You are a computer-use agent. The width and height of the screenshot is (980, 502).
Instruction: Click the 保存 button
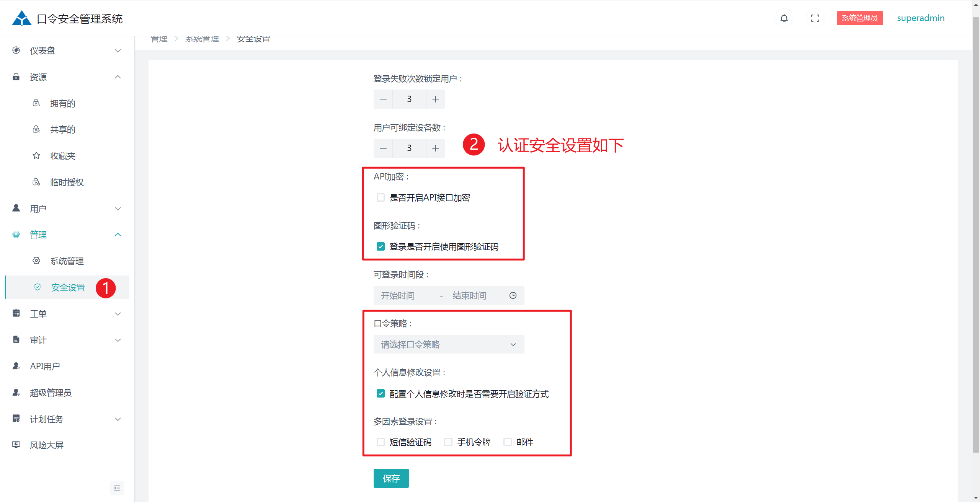(391, 478)
